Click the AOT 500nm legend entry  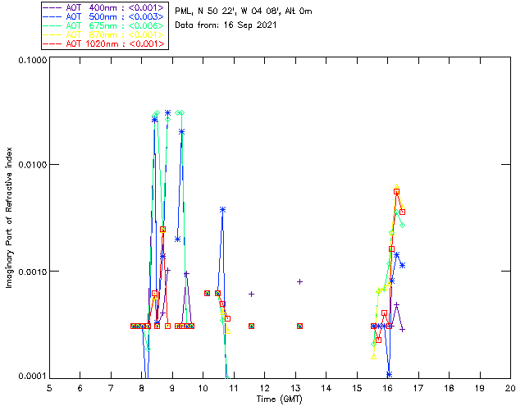click(x=104, y=16)
